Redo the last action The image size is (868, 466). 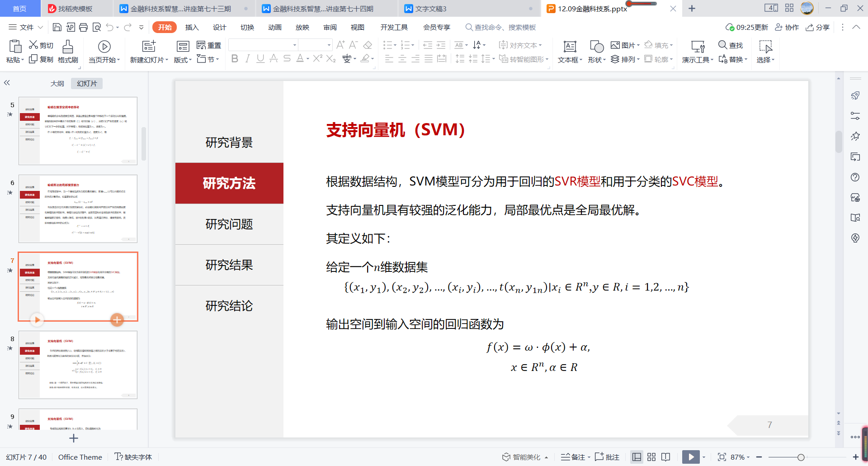tap(128, 27)
